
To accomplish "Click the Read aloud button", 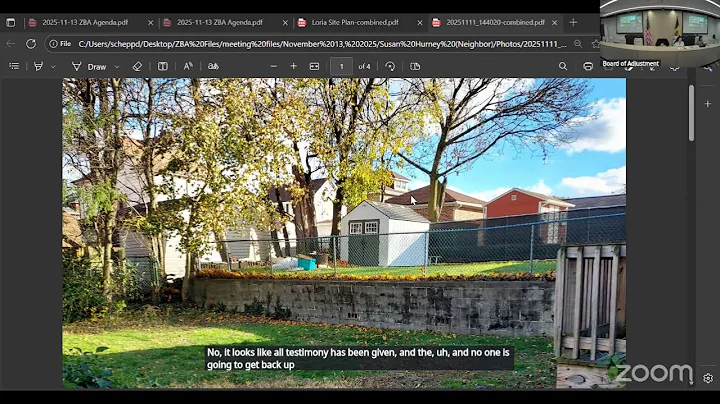I will 188,67.
